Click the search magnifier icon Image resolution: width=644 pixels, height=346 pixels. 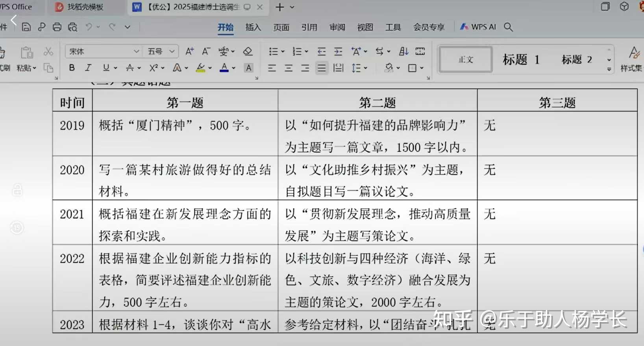508,27
